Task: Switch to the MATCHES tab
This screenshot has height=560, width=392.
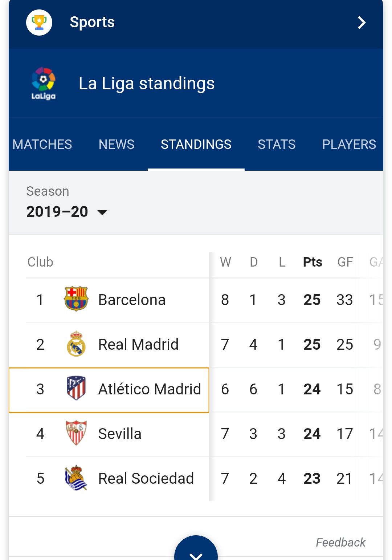Action: 42,145
